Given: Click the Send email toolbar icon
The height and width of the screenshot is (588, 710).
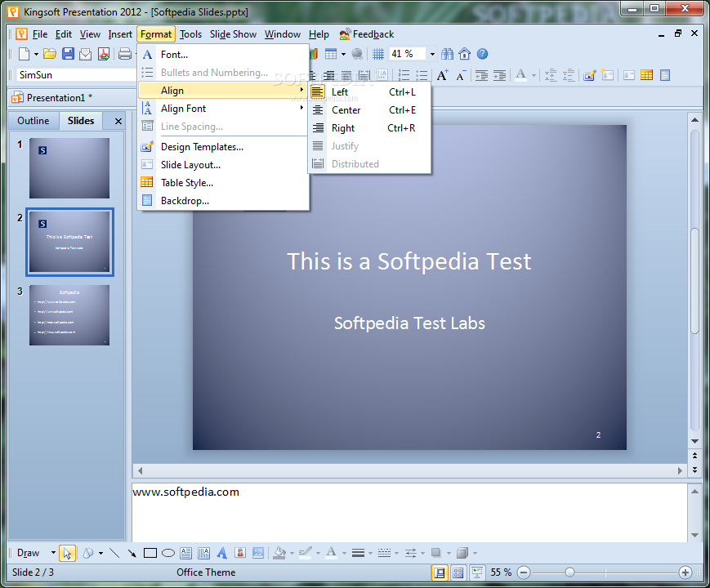Looking at the screenshot, I should [x=86, y=54].
